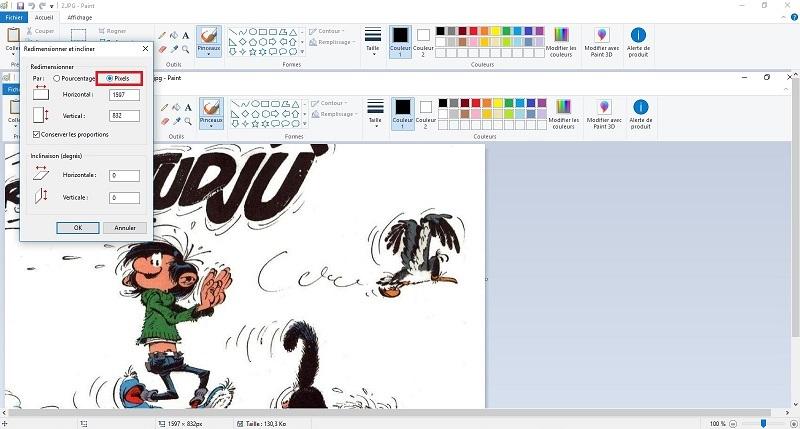This screenshot has height=429, width=800.
Task: Select the Eraser tool in the lower Paint window
Action: coord(165,121)
